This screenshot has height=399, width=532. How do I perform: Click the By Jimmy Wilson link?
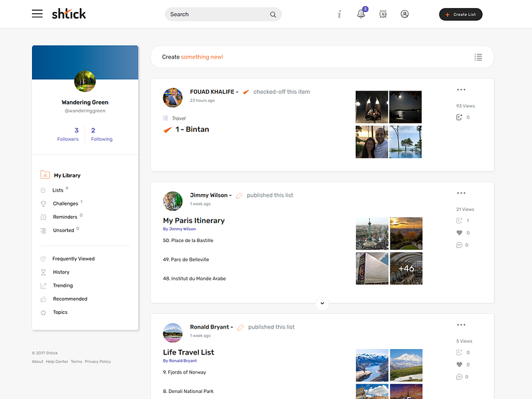tap(179, 229)
